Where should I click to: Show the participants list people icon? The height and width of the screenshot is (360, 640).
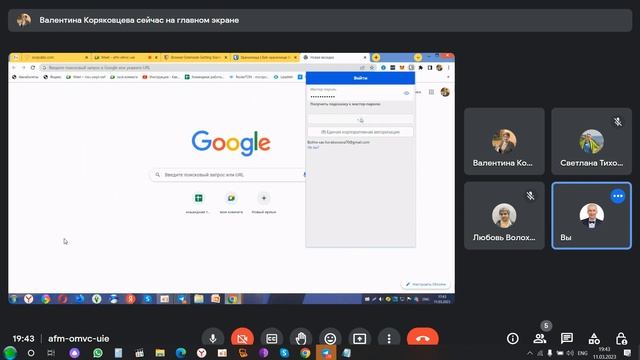pyautogui.click(x=540, y=338)
